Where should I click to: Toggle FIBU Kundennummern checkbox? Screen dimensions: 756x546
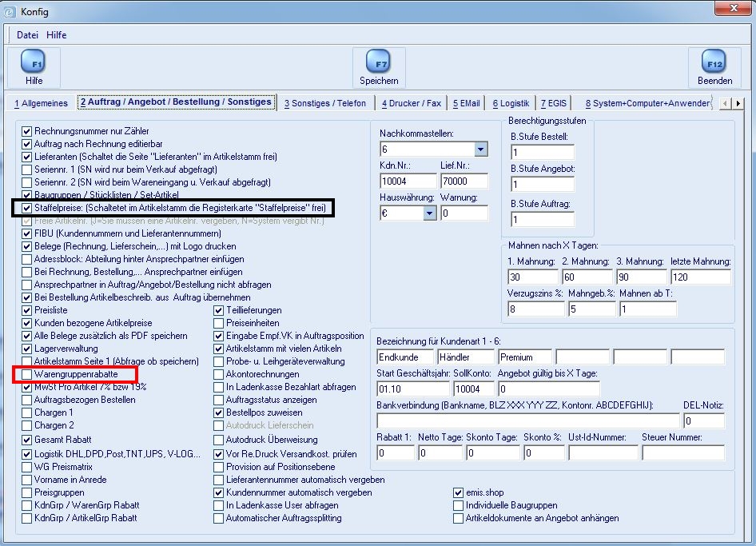[x=26, y=233]
